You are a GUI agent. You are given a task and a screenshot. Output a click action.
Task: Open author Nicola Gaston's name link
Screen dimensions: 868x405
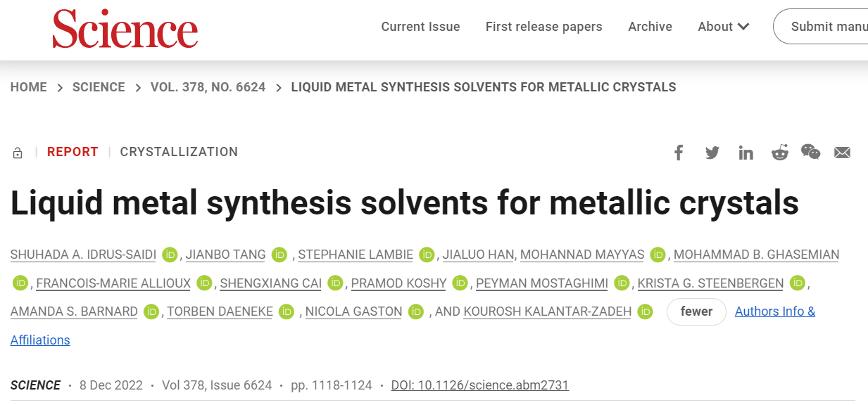353,311
